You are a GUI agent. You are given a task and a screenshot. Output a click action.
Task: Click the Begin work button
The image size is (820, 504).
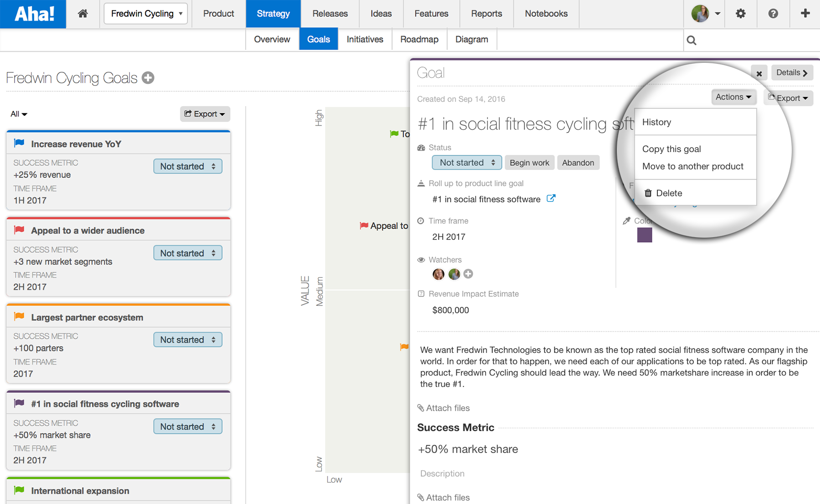pos(529,163)
